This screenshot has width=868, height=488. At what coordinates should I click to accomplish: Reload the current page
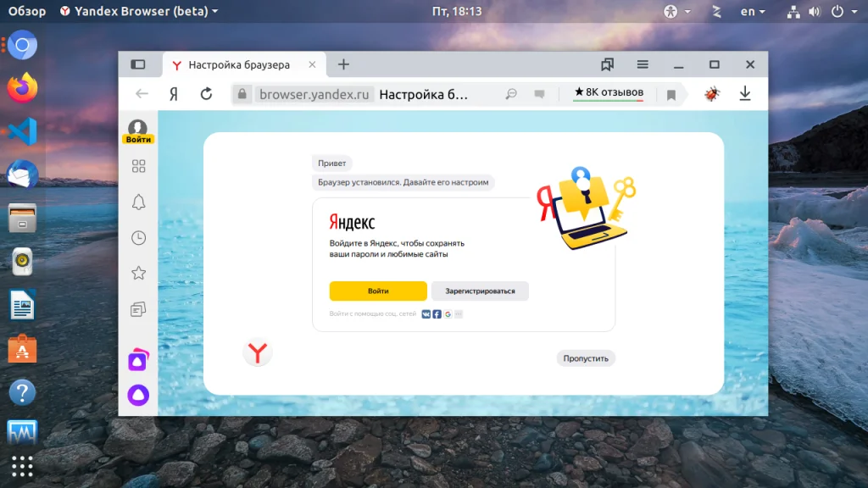coord(206,94)
